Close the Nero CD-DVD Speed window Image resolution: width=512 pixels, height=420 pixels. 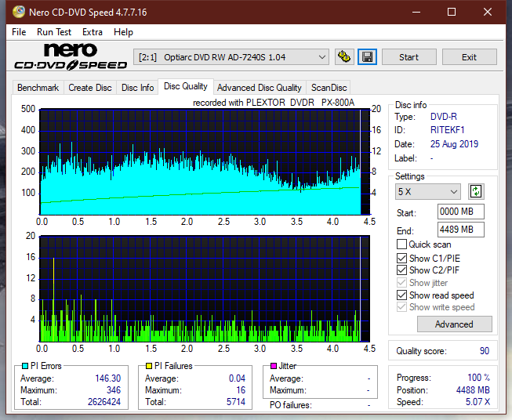pyautogui.click(x=488, y=12)
